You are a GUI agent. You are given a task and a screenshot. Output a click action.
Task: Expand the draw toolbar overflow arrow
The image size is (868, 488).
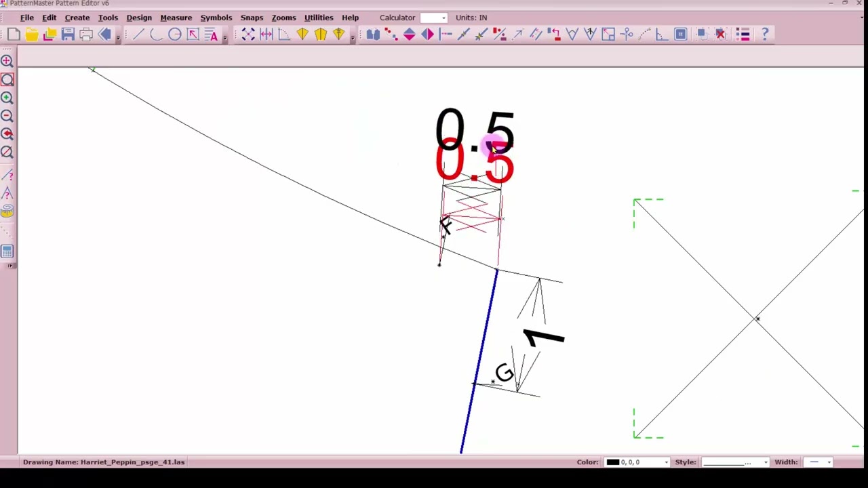point(224,37)
